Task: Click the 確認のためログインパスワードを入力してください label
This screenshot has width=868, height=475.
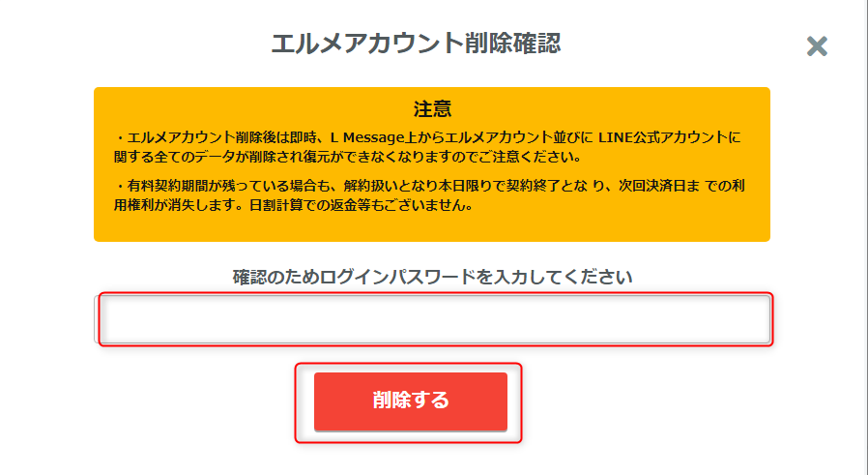Action: [432, 277]
